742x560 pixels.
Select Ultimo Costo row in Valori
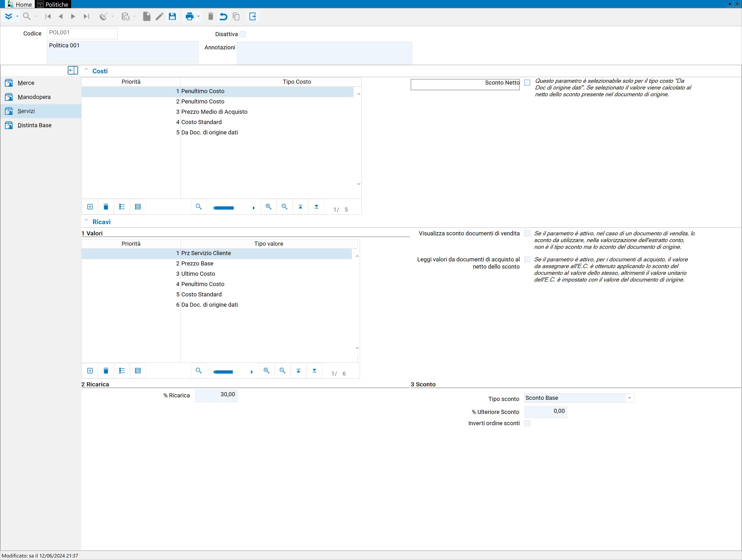[x=217, y=274]
